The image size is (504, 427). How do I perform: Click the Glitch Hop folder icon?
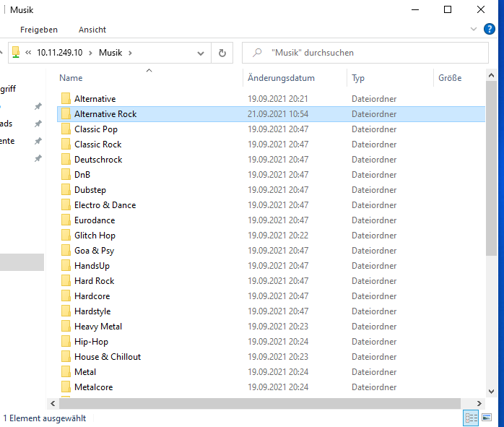click(x=66, y=236)
